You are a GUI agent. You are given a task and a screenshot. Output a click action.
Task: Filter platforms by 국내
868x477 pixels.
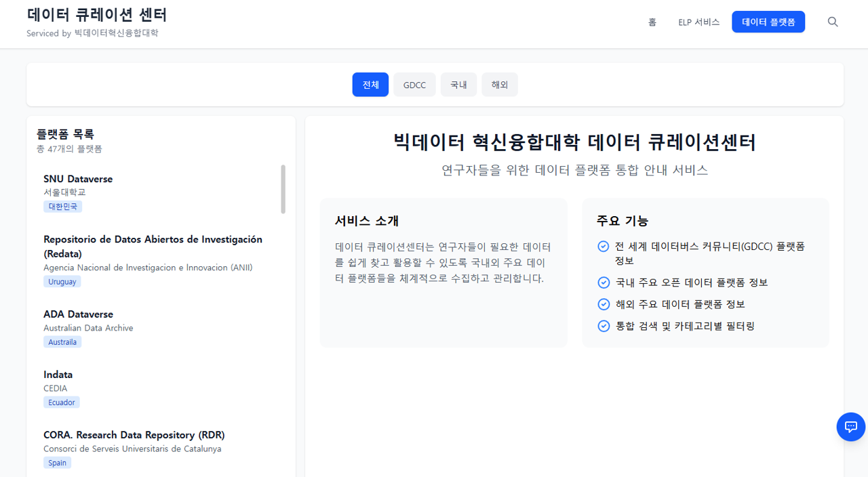pyautogui.click(x=458, y=85)
